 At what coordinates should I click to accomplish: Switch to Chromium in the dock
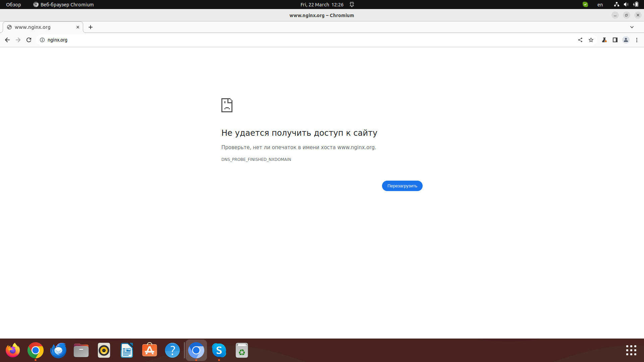[196, 351]
